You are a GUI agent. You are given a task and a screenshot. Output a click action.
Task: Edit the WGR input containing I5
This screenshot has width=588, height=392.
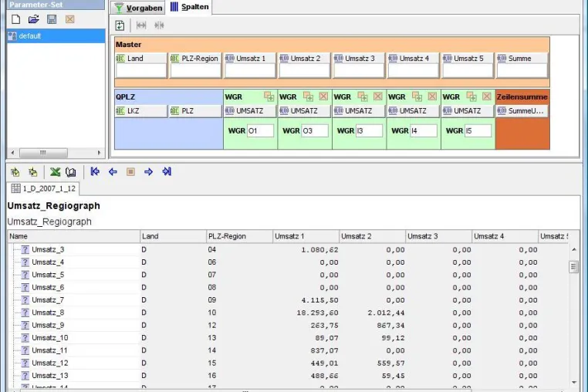coord(478,131)
